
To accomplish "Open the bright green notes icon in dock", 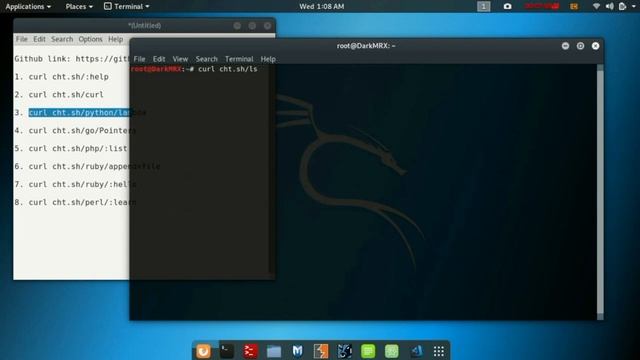I will point(368,351).
